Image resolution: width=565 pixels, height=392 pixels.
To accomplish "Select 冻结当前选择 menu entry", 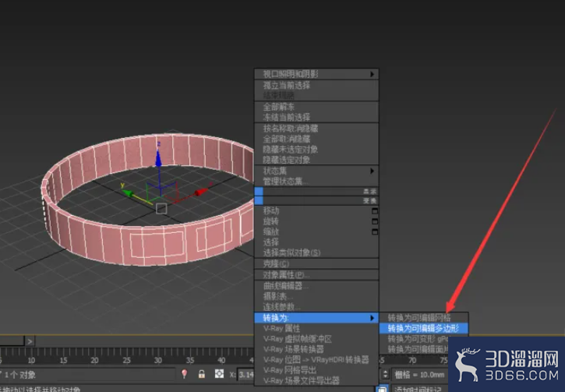I will (287, 118).
